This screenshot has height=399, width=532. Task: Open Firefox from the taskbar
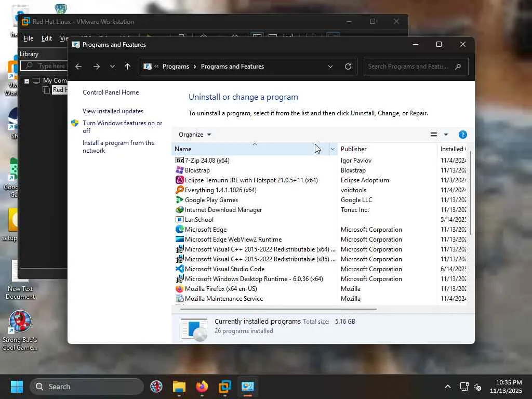202,387
